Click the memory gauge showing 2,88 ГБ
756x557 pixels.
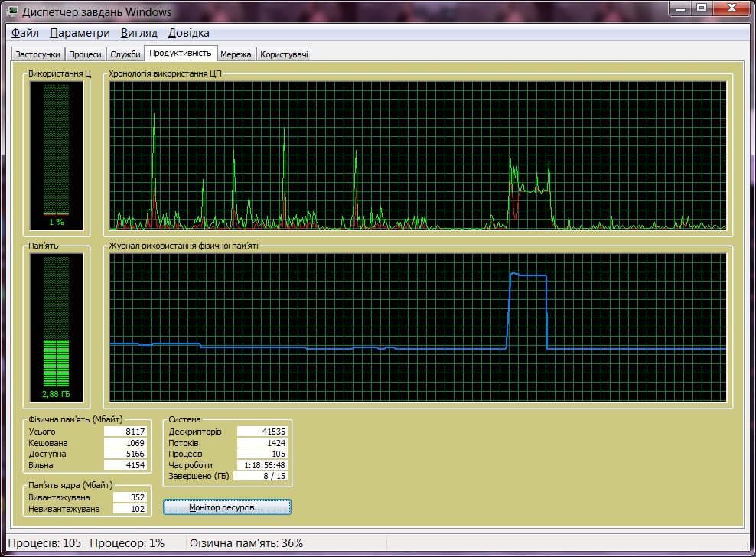(57, 327)
